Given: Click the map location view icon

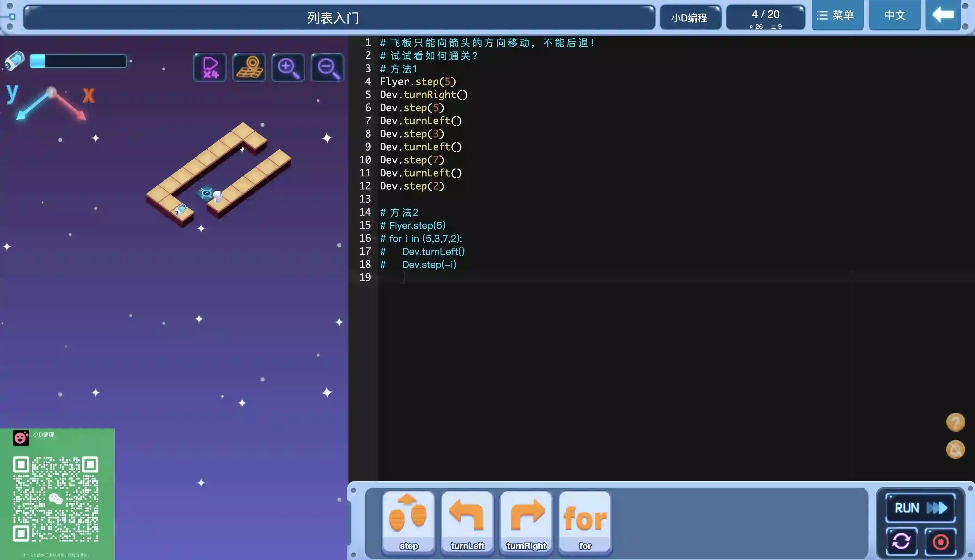Looking at the screenshot, I should (249, 68).
